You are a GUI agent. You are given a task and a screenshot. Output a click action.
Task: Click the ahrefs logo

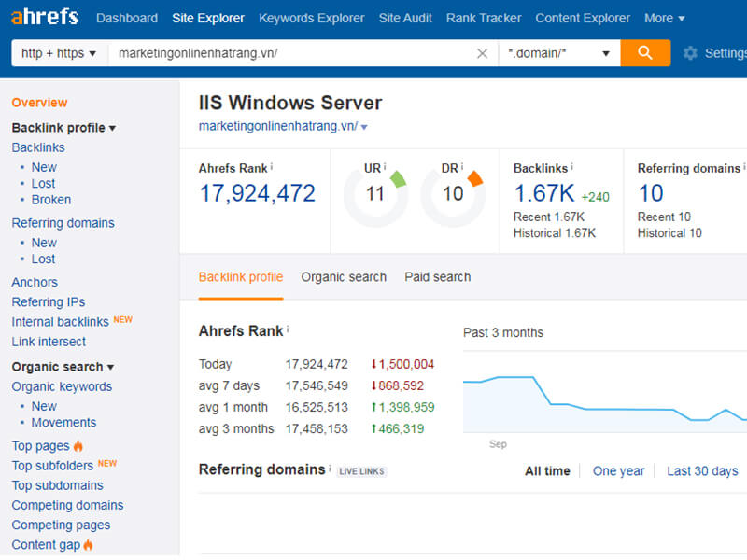tap(45, 17)
